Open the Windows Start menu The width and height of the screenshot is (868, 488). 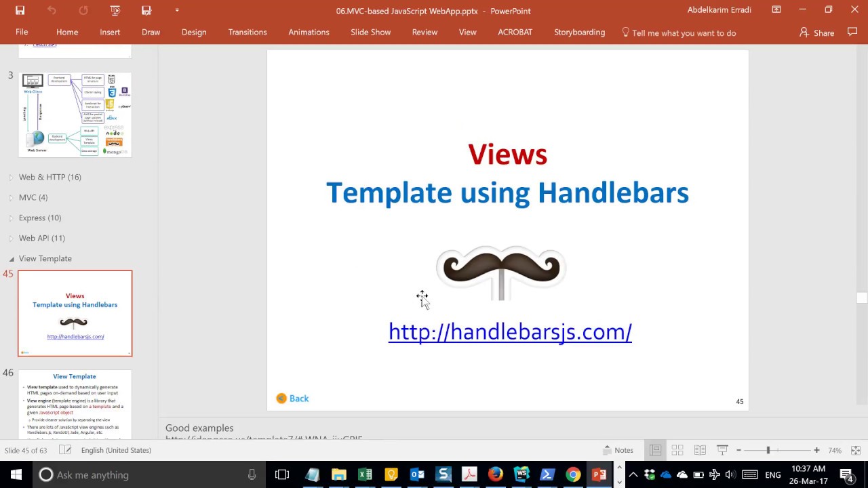coord(16,474)
